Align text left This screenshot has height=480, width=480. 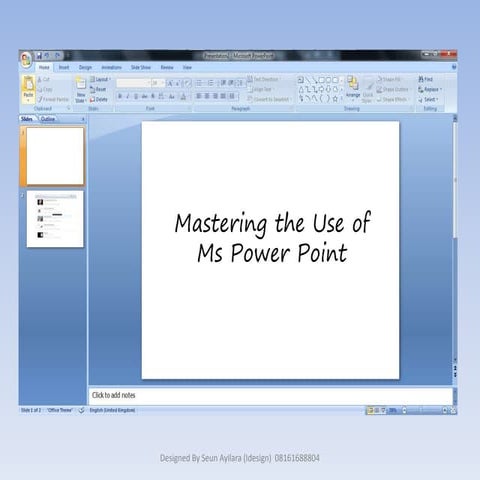[199, 96]
